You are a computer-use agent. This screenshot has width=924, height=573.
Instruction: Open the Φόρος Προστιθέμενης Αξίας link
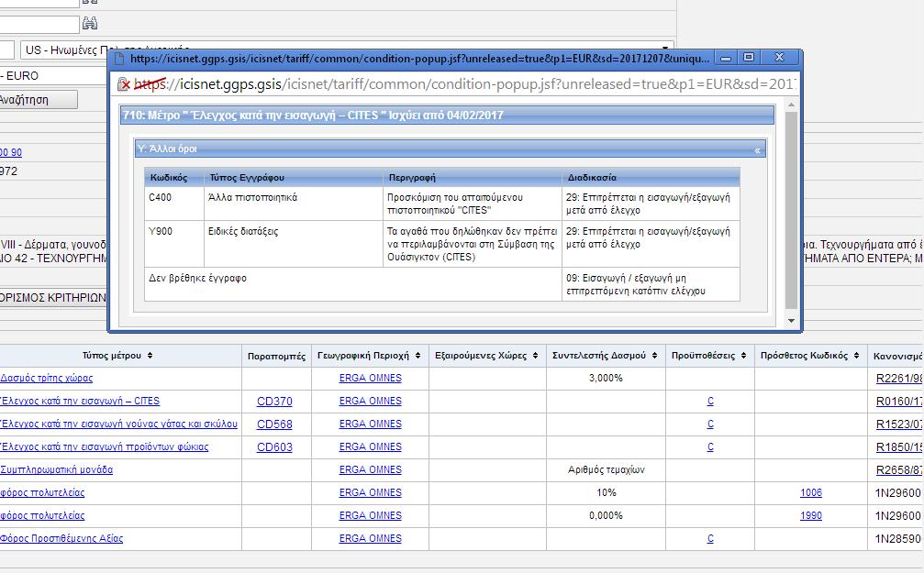61,538
